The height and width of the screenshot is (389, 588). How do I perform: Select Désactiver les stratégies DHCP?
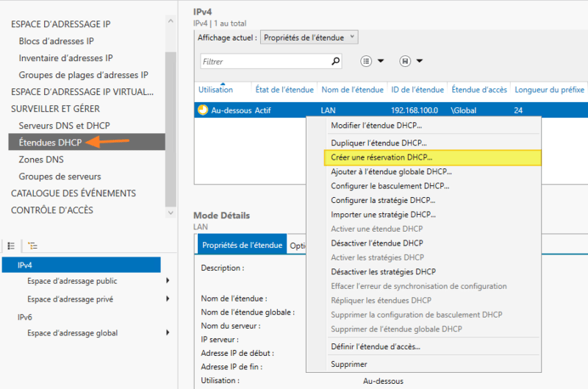pyautogui.click(x=383, y=271)
